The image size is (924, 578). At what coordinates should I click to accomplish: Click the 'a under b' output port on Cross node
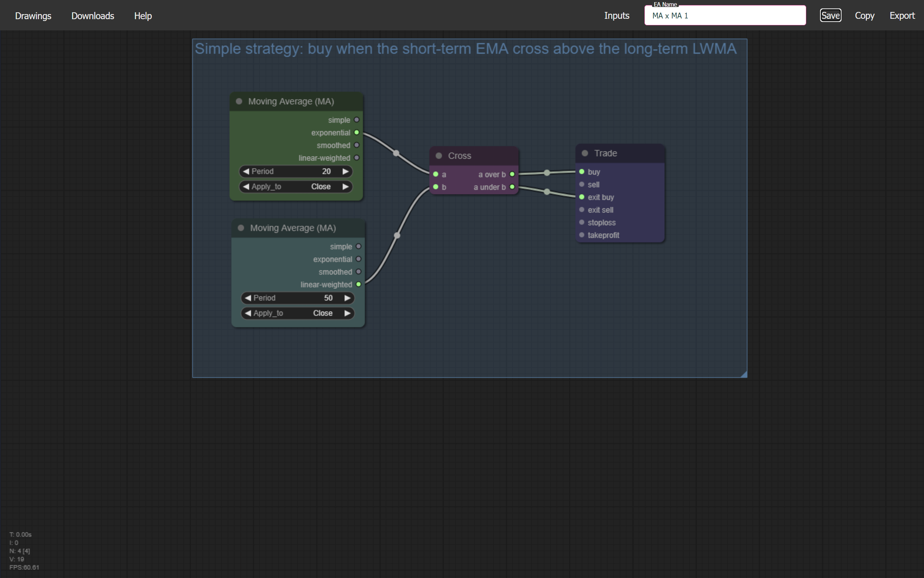(513, 187)
